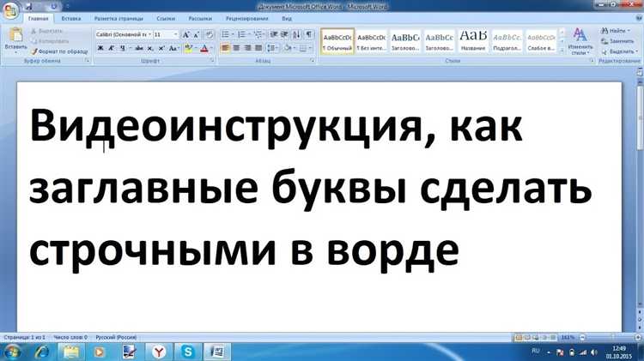Open Change Styles (Изменить стили) menu

pyautogui.click(x=580, y=41)
